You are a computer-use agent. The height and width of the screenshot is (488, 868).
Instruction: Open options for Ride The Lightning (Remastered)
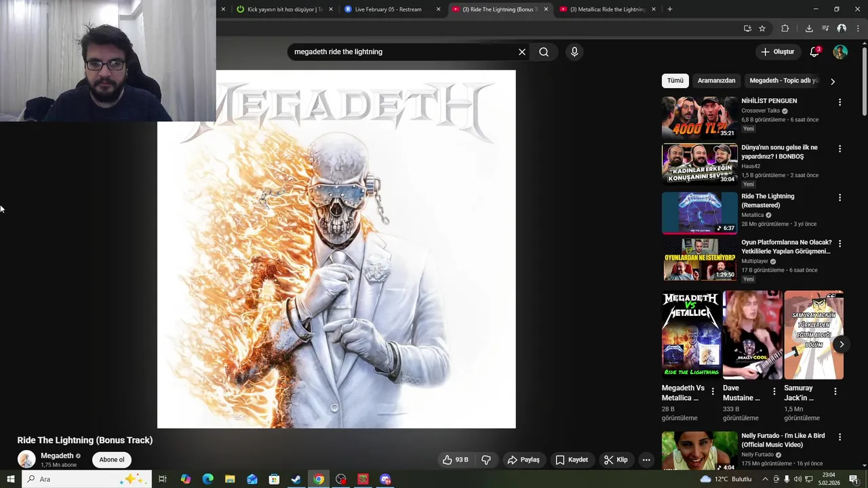[x=840, y=198]
